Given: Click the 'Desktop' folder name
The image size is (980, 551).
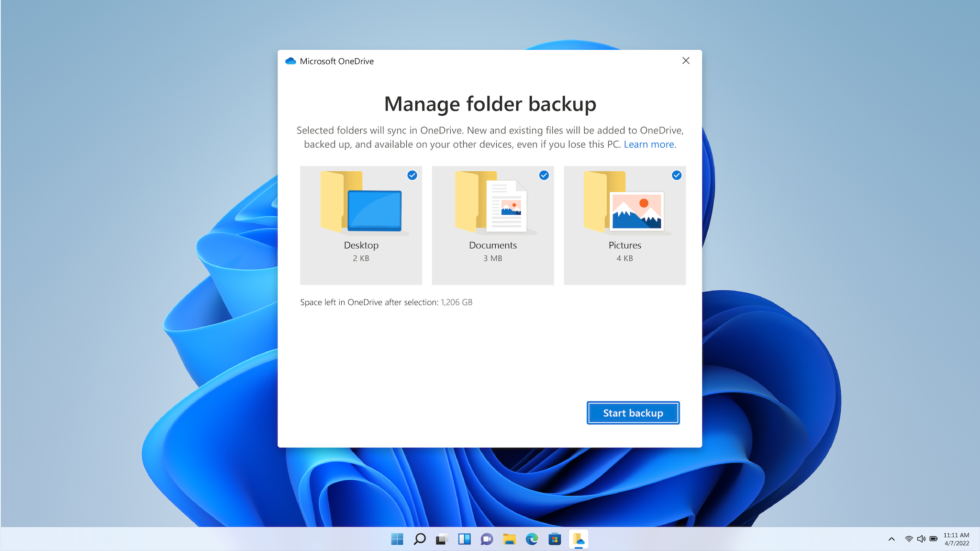Looking at the screenshot, I should click(361, 245).
